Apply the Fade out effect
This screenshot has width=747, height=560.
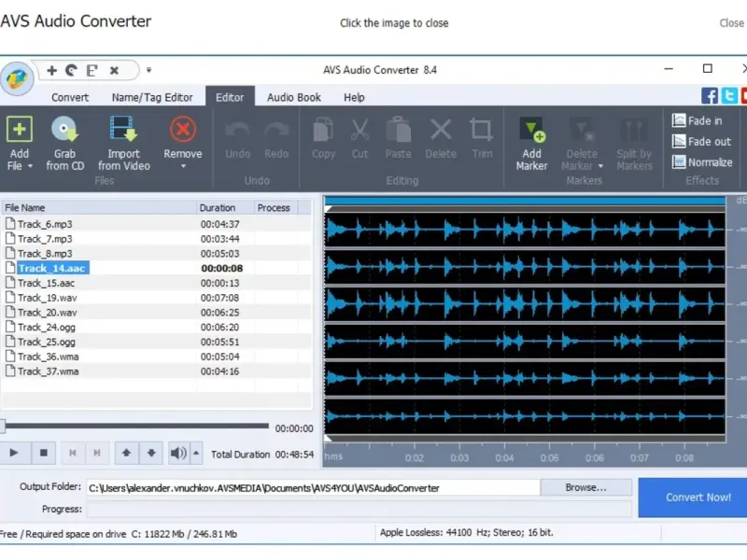click(701, 142)
